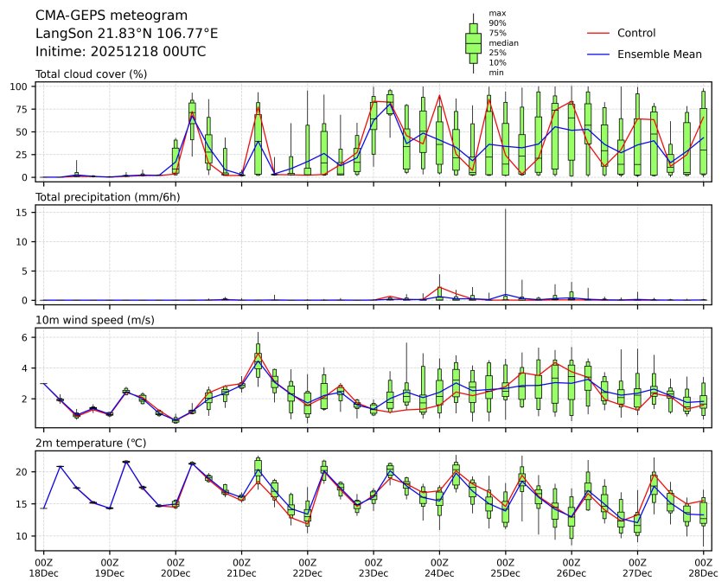Click the 00Z 28Dec time axis label
The width and height of the screenshot is (728, 588).
703,566
